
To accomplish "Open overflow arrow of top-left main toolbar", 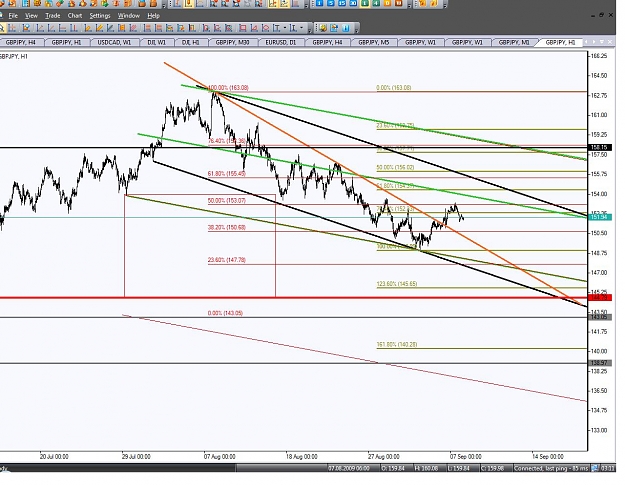I will pos(164,6).
